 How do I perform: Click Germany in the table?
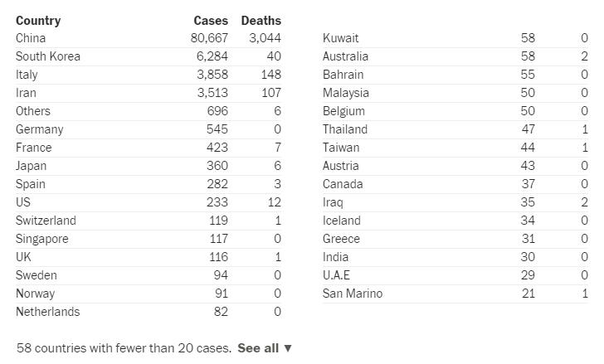(39, 129)
